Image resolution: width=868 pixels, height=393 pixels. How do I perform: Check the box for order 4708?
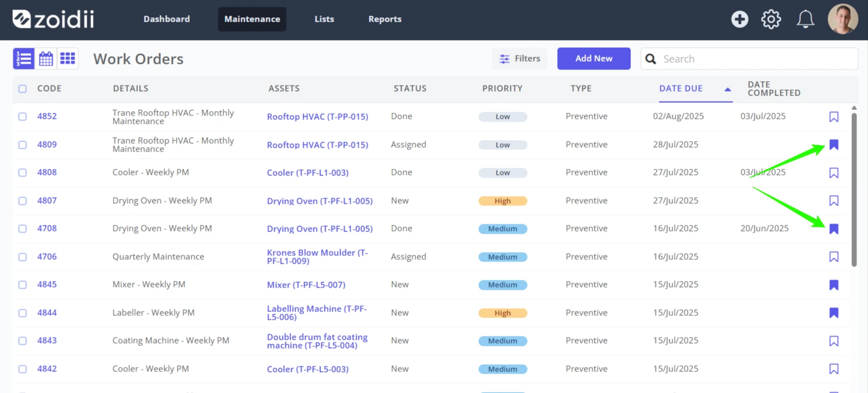coord(22,229)
